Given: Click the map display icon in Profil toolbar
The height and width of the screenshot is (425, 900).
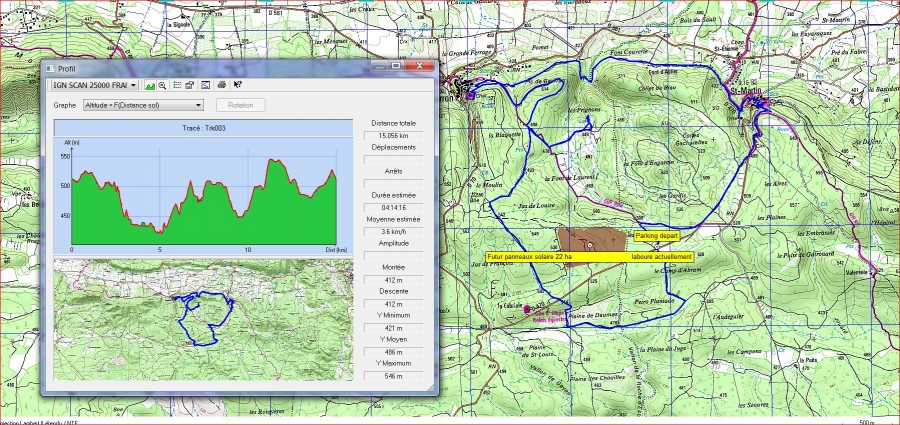Looking at the screenshot, I should pyautogui.click(x=206, y=85).
